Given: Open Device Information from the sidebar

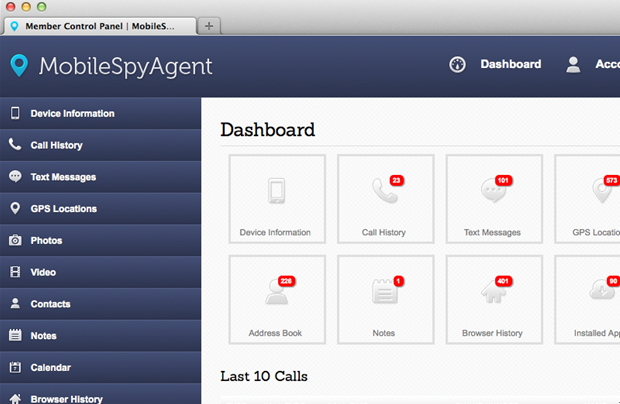Looking at the screenshot, I should click(100, 113).
